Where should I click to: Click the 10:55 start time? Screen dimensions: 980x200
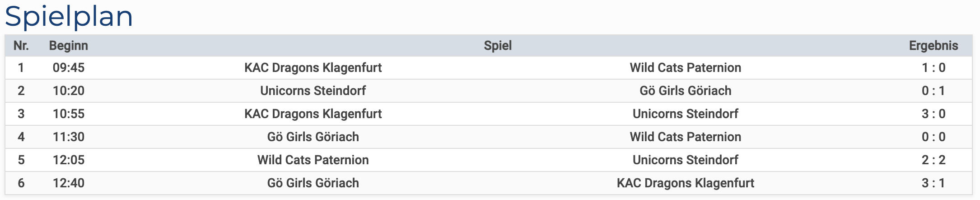[69, 114]
